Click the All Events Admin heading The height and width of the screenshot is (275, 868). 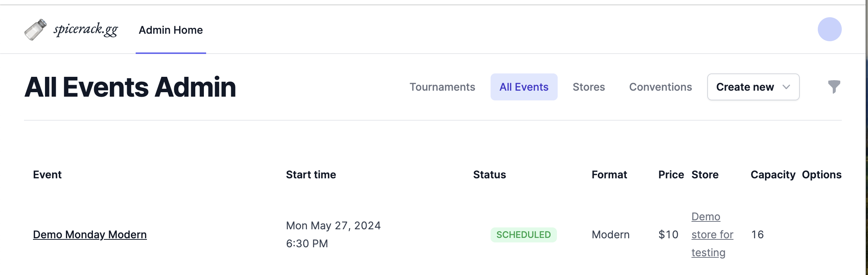click(130, 87)
